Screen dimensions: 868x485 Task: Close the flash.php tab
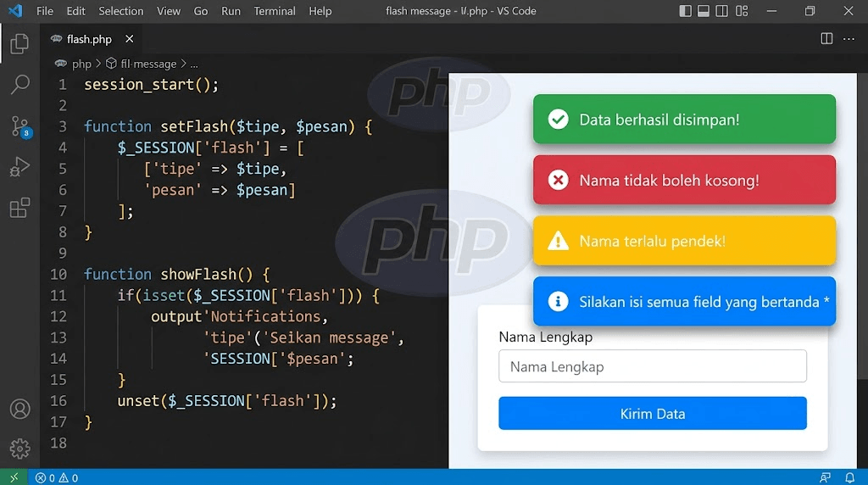click(129, 39)
